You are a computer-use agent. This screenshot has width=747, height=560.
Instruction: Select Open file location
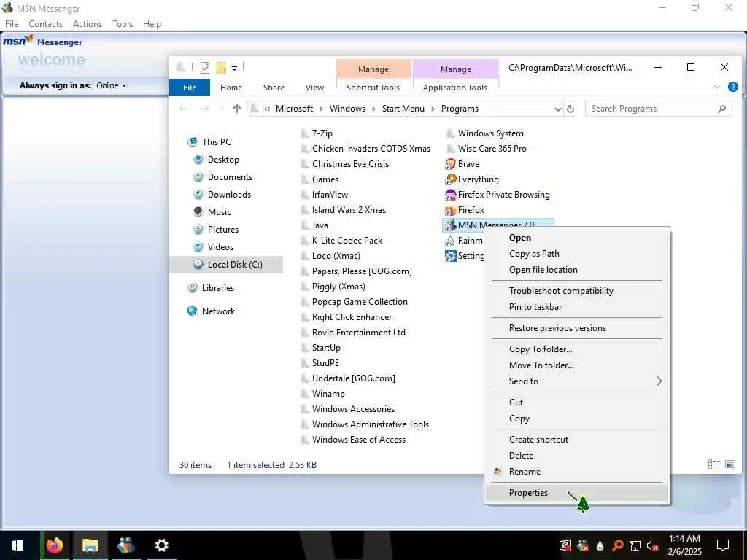[576, 270]
